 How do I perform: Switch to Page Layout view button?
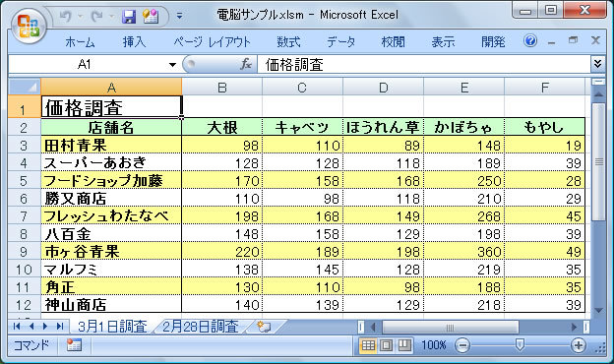click(386, 345)
